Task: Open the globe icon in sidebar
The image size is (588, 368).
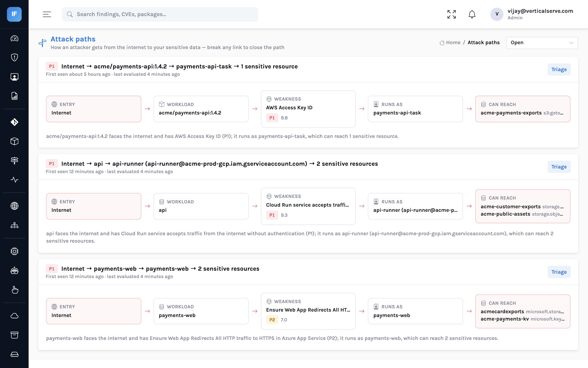Action: (14, 206)
